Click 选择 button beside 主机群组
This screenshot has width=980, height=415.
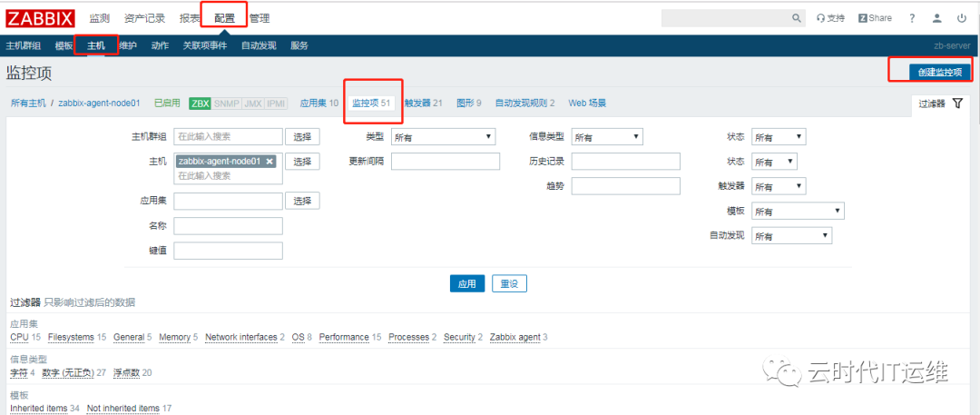(x=302, y=137)
